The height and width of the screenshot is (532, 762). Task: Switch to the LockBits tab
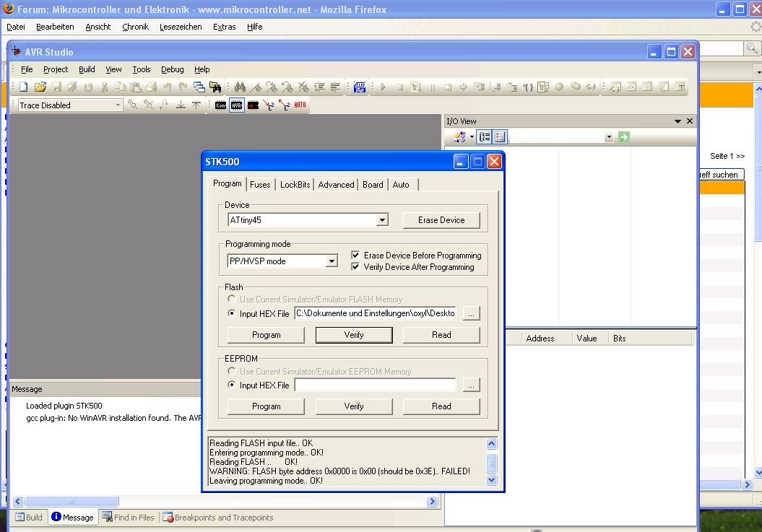pos(295,185)
